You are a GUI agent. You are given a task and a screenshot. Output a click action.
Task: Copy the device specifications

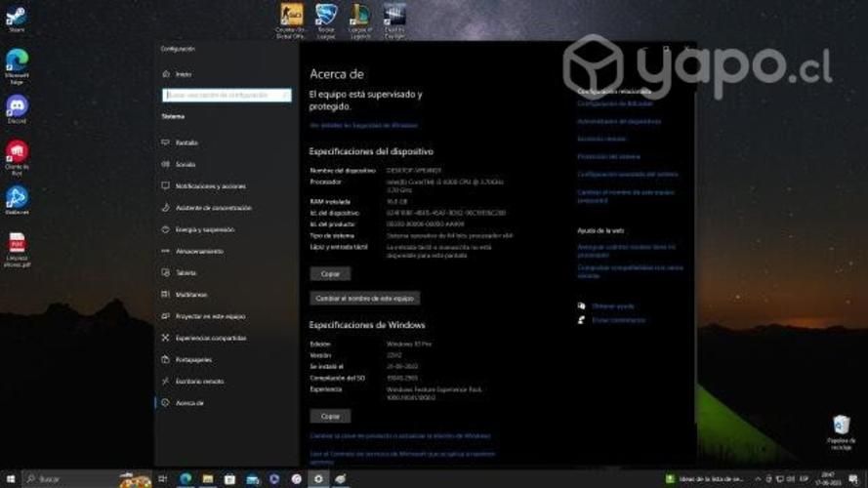pos(330,274)
